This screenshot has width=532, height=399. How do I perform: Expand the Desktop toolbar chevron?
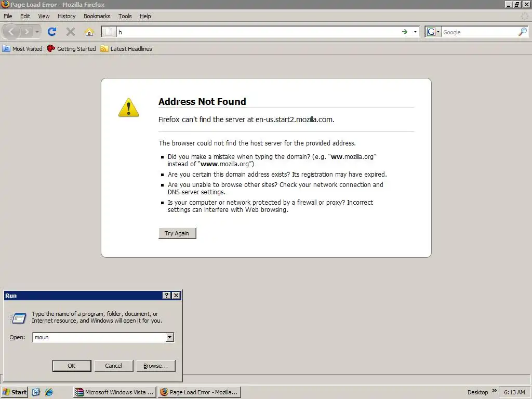click(x=495, y=391)
